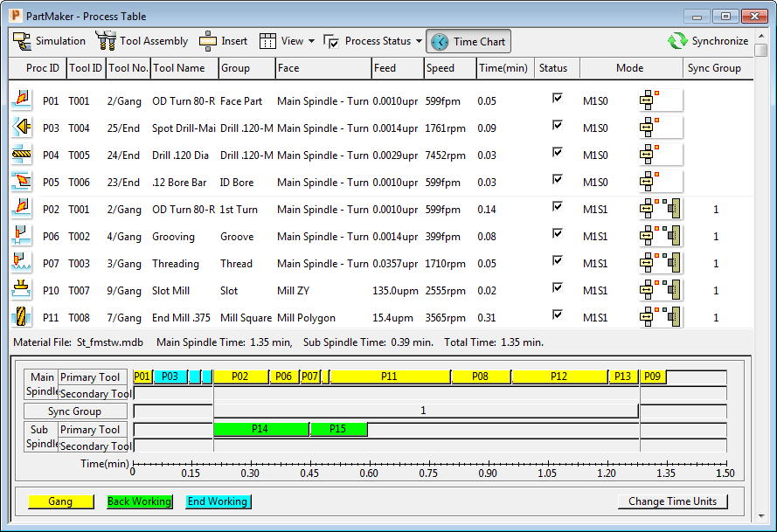The height and width of the screenshot is (532, 777).
Task: Click the Time(min) column header
Action: click(x=505, y=68)
